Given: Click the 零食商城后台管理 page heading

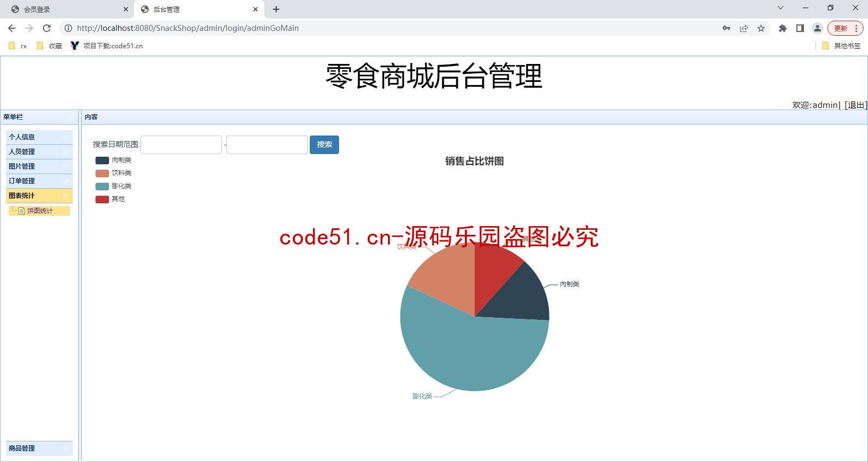Looking at the screenshot, I should pyautogui.click(x=434, y=76).
